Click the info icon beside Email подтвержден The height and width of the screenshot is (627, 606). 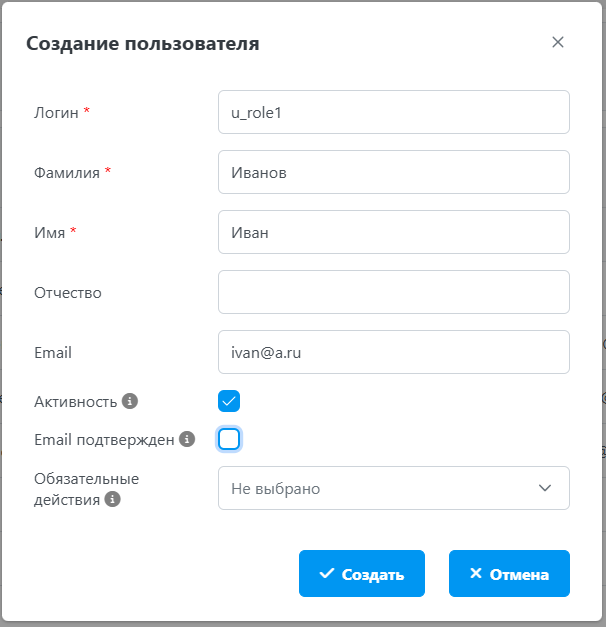(186, 439)
